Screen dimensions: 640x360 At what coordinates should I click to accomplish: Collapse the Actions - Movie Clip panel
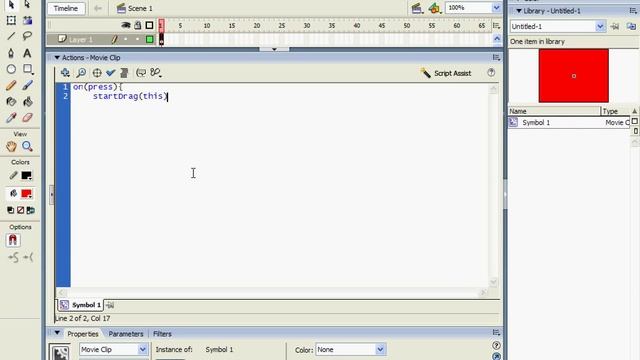57,58
